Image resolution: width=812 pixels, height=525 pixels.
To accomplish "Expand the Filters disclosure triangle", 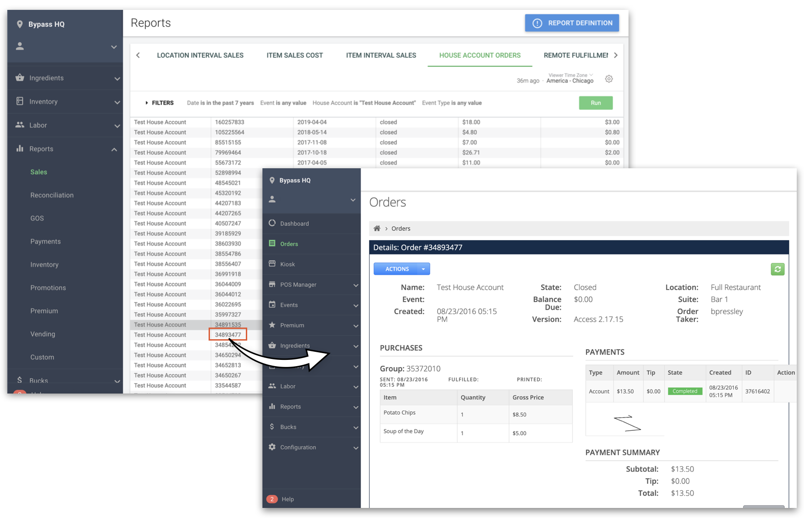I will [x=147, y=103].
